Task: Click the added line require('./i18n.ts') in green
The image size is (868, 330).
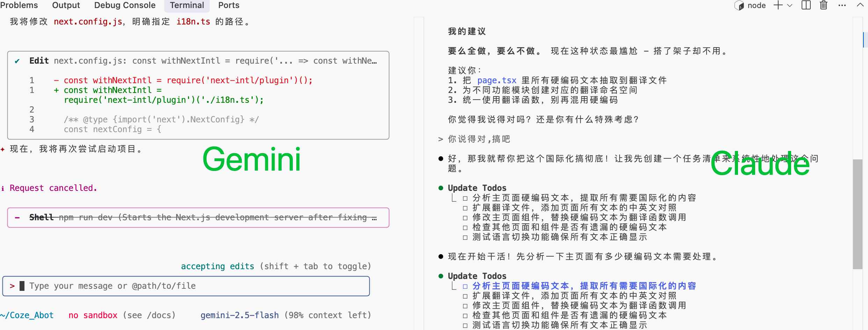Action: coord(164,100)
